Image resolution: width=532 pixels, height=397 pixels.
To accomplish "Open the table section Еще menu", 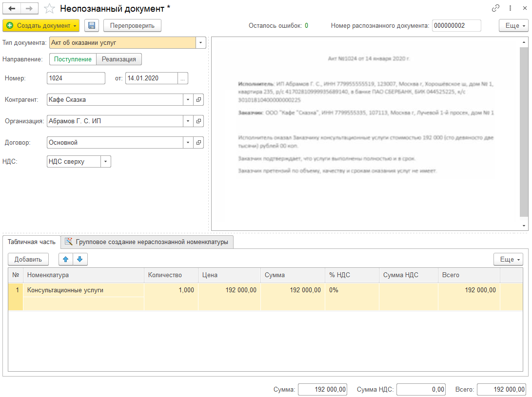I will [x=508, y=259].
